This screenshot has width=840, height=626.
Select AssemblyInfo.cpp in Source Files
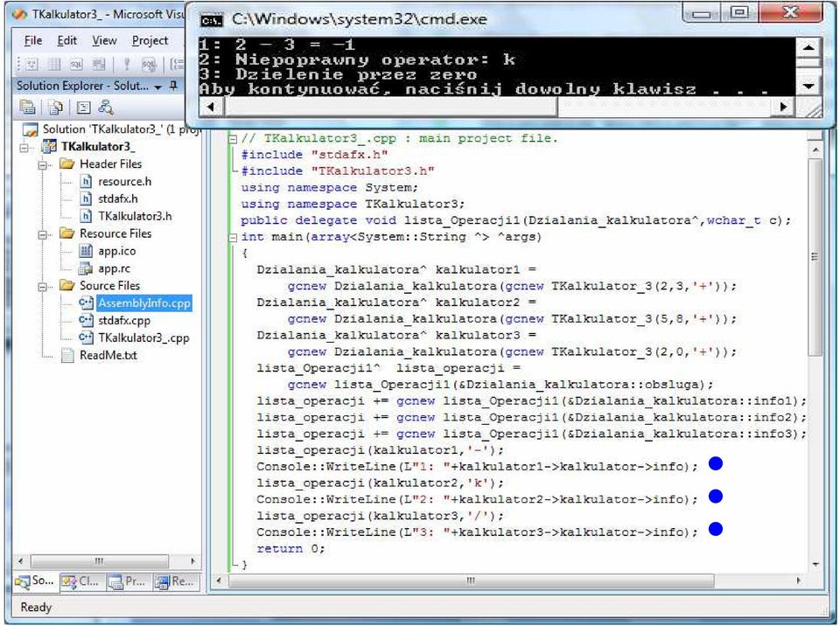tap(144, 303)
